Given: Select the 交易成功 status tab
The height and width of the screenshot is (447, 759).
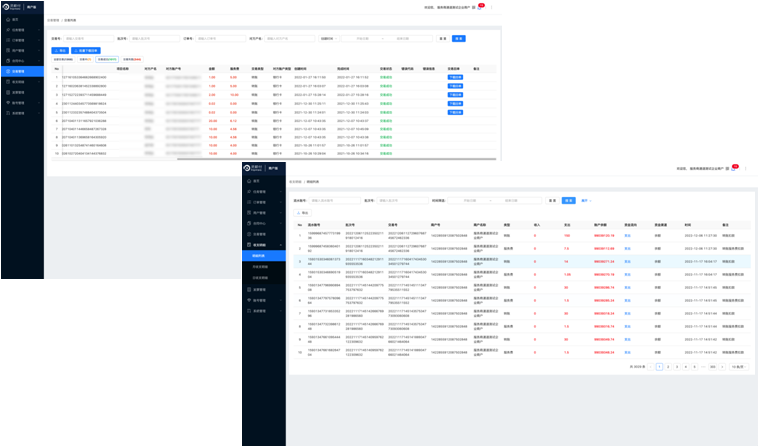Looking at the screenshot, I should pyautogui.click(x=107, y=60).
